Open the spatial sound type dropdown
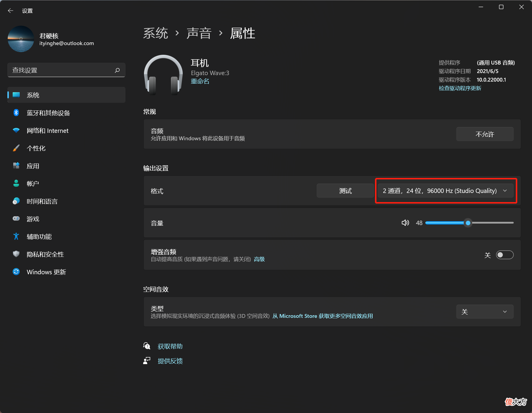The image size is (532, 413). 485,312
